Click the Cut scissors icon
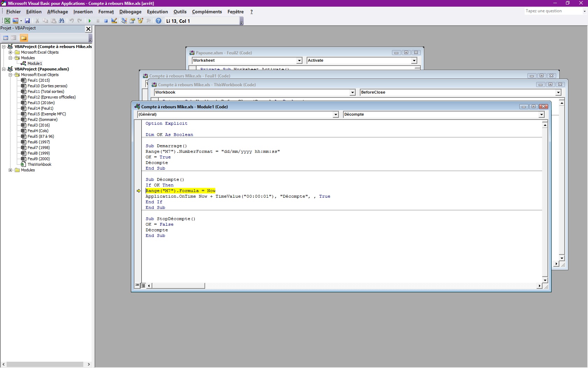This screenshot has width=588, height=368. coord(37,21)
